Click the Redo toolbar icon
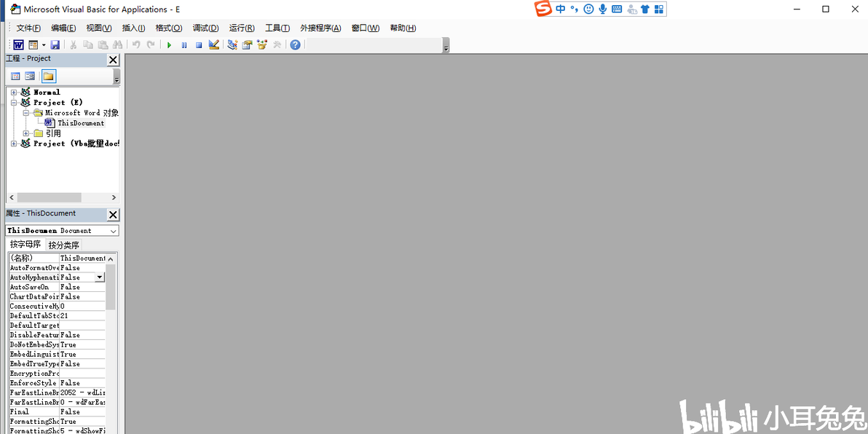The image size is (868, 434). click(151, 45)
